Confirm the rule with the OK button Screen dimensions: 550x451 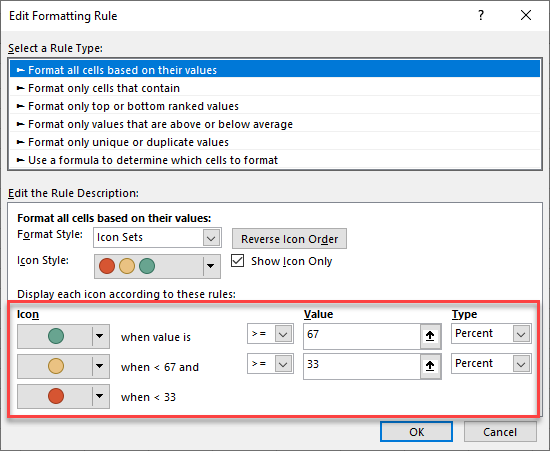(416, 432)
